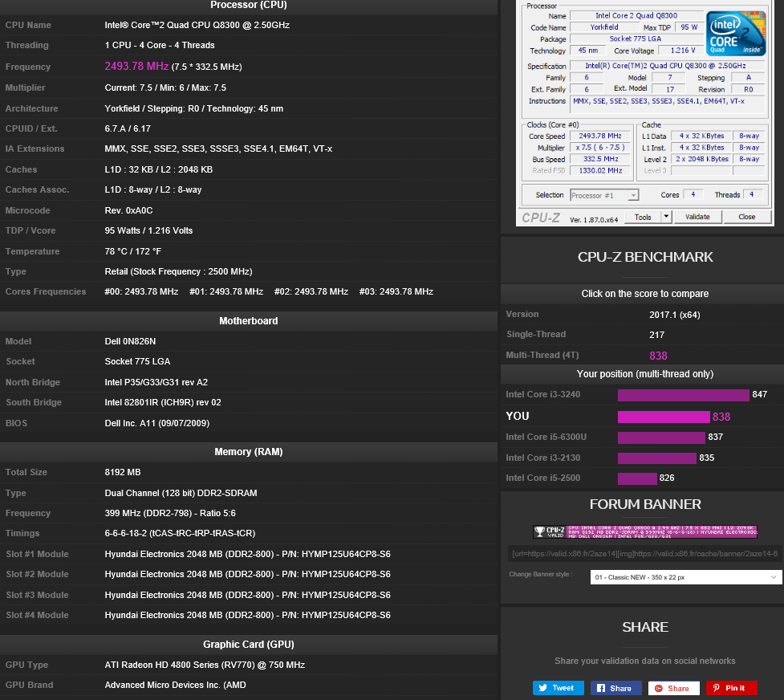Click the Code Name Yorkfield field
The image size is (784, 700).
pos(604,27)
